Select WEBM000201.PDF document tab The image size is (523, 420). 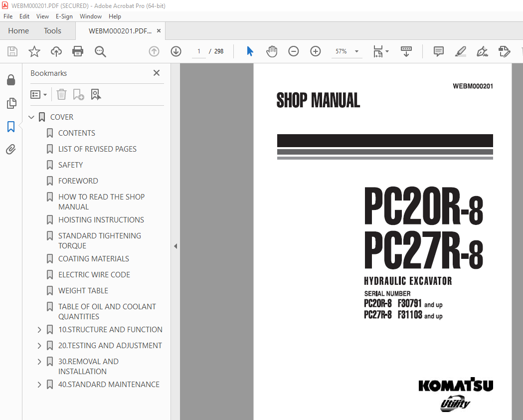click(120, 31)
